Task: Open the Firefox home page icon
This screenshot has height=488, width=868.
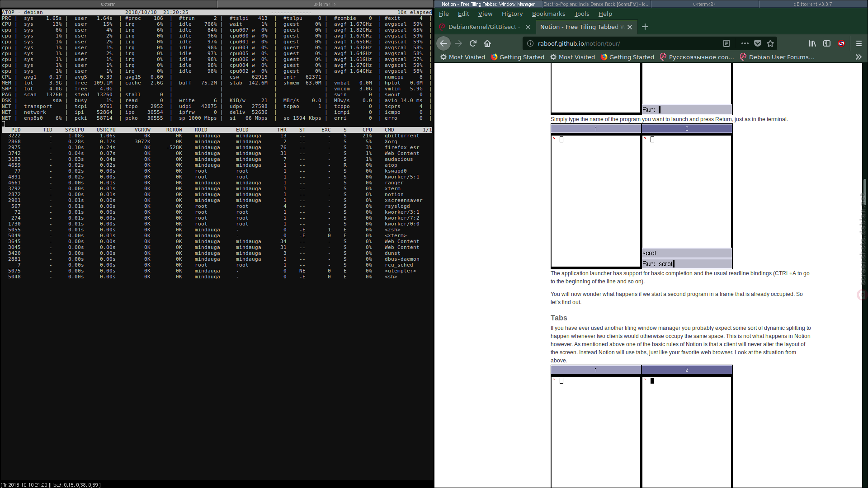Action: pyautogui.click(x=487, y=43)
